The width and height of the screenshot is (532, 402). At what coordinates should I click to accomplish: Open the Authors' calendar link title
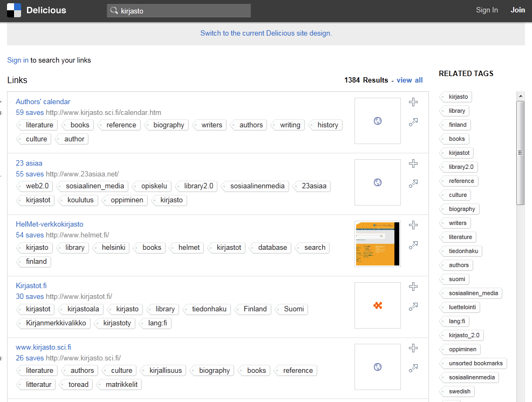pos(43,102)
